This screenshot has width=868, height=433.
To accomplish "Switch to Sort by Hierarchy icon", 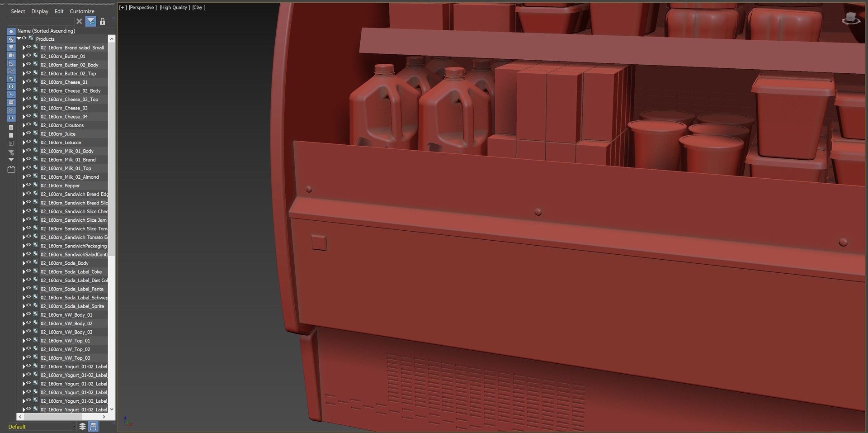I will point(93,426).
